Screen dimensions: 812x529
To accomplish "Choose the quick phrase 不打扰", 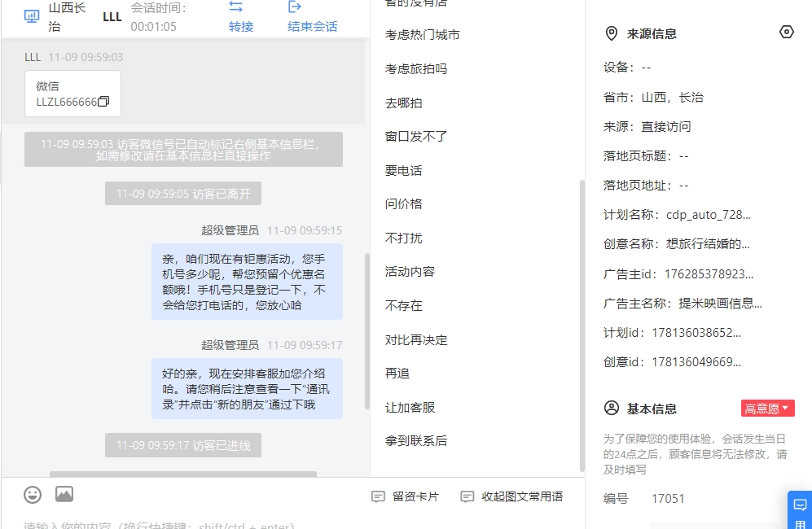I will coord(404,238).
